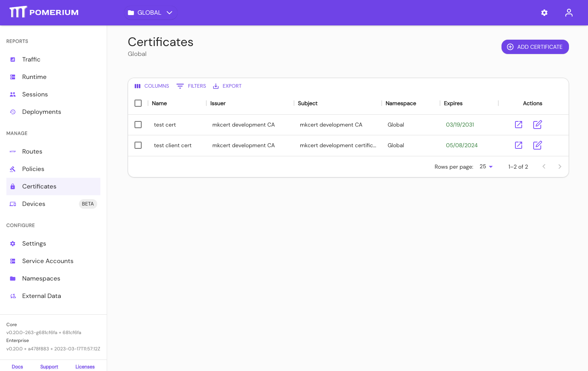
Task: Change rows per page from 25
Action: point(486,166)
